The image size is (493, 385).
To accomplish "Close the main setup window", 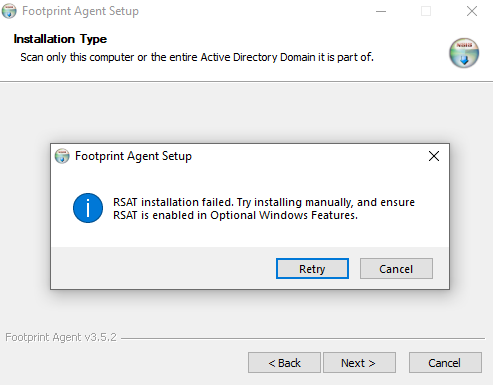I will coord(472,11).
